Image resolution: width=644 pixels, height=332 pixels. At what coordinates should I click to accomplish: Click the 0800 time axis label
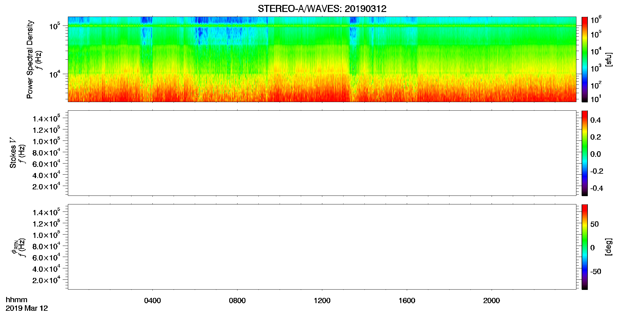point(237,301)
